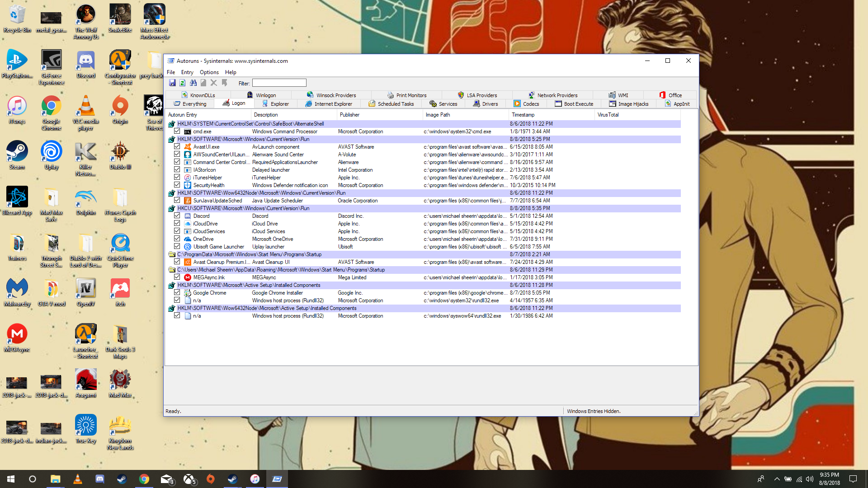Click the AvastUI.exe entry icon

(188, 147)
